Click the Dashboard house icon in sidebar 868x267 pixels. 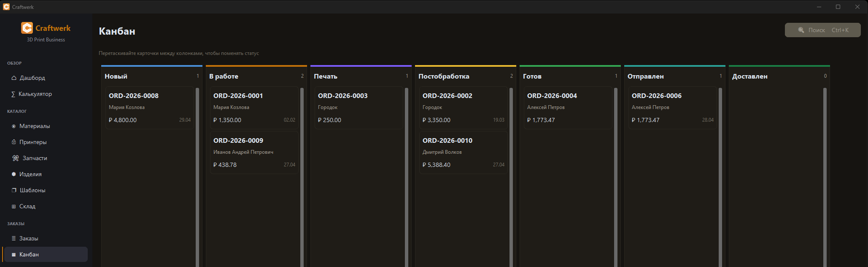[14, 78]
